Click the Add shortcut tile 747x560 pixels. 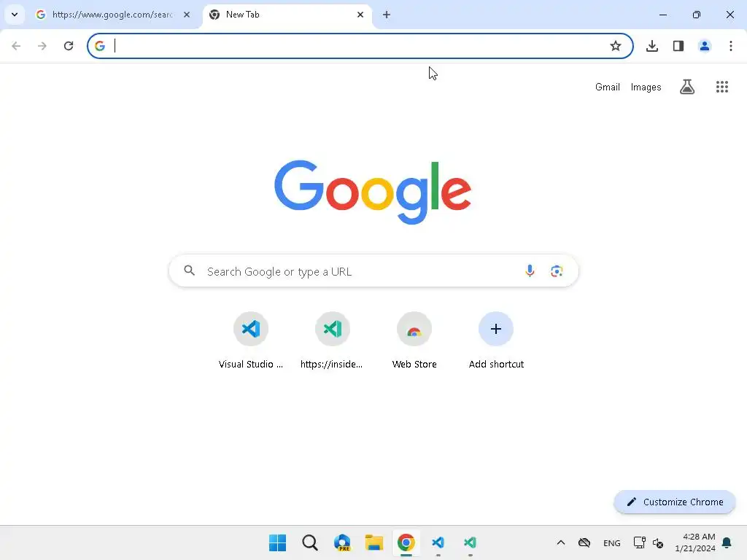(x=496, y=341)
